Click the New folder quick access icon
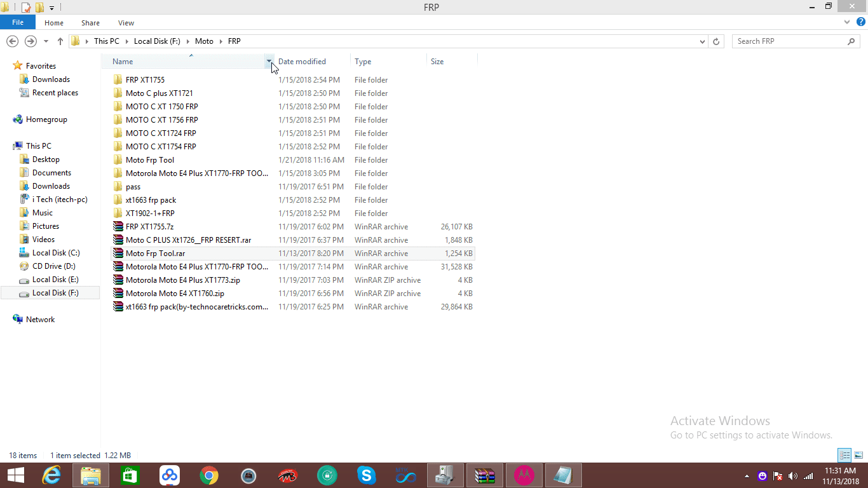 pyautogui.click(x=39, y=8)
